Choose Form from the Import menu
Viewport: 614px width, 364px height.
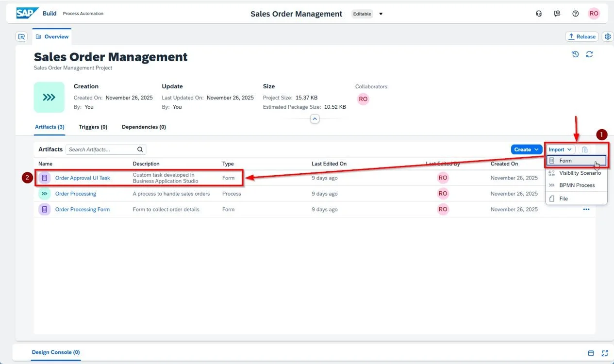577,161
